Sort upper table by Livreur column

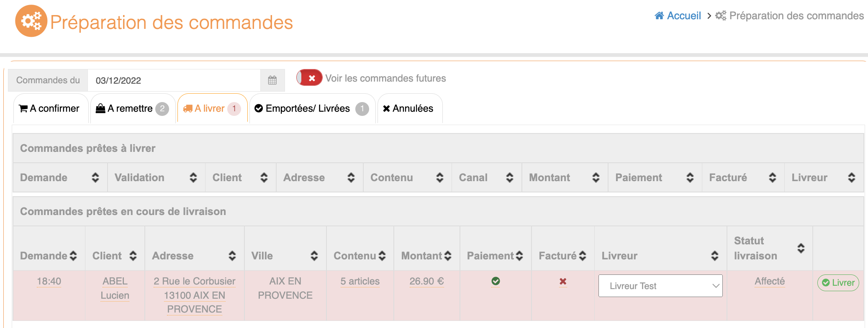coord(851,177)
